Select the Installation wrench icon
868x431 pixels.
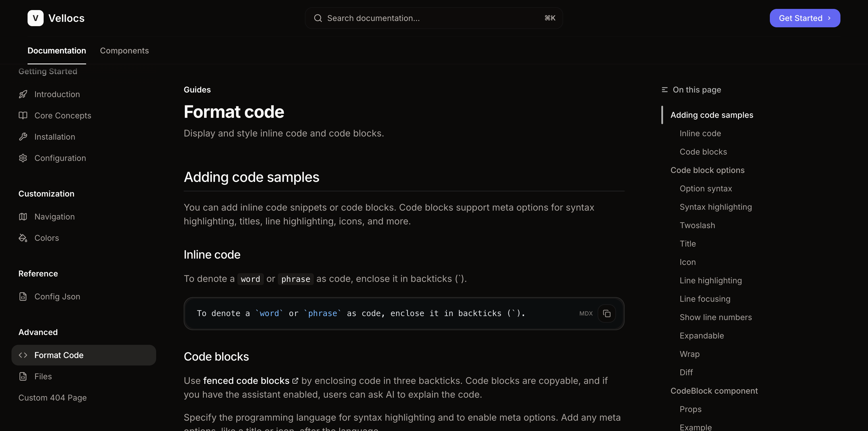pyautogui.click(x=23, y=136)
